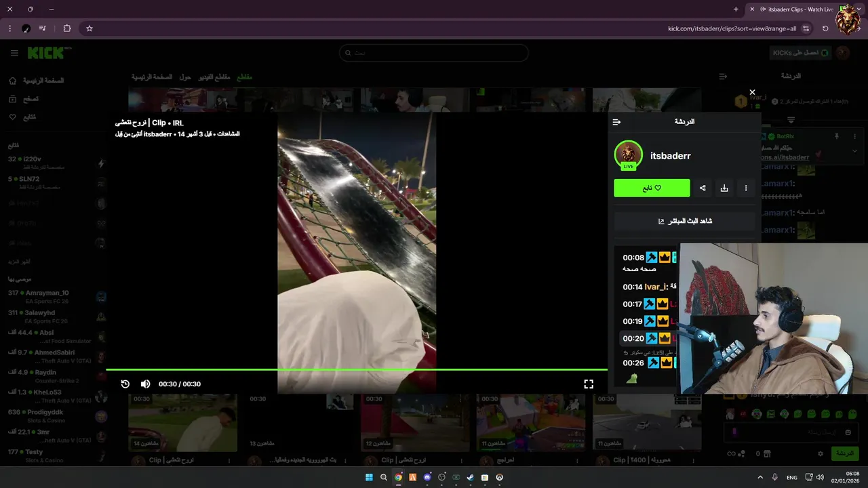
Task: Close the clip viewer with the X
Action: click(752, 92)
